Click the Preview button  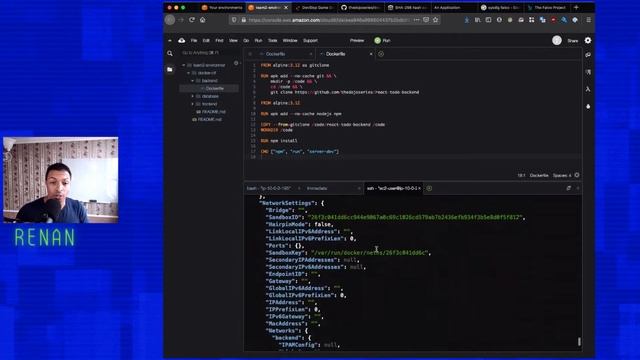pos(357,40)
